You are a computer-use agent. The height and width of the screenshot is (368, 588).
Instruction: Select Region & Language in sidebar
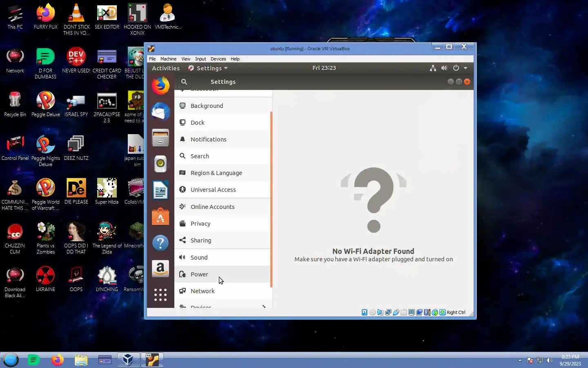[x=223, y=173]
